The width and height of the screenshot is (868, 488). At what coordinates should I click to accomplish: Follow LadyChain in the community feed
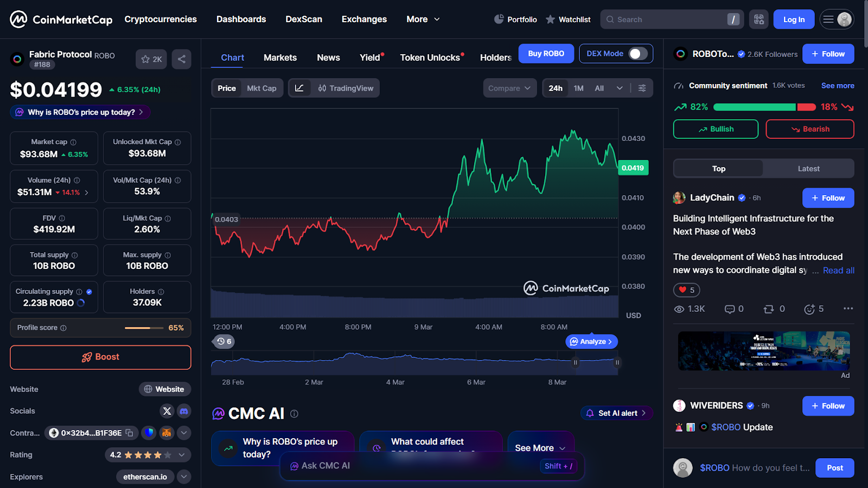(x=828, y=198)
